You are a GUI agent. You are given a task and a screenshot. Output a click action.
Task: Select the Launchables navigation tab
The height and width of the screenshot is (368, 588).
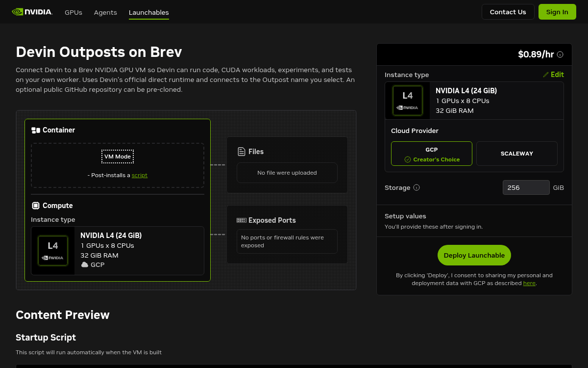(x=149, y=12)
